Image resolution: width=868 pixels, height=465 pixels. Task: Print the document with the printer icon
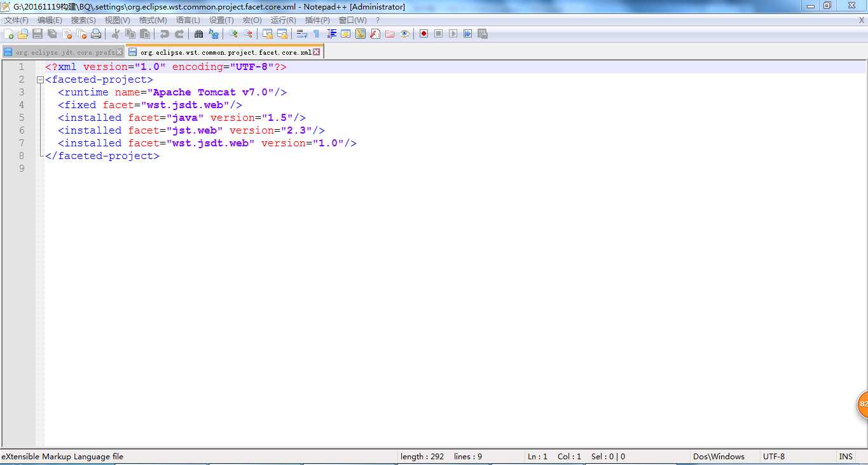[x=96, y=34]
